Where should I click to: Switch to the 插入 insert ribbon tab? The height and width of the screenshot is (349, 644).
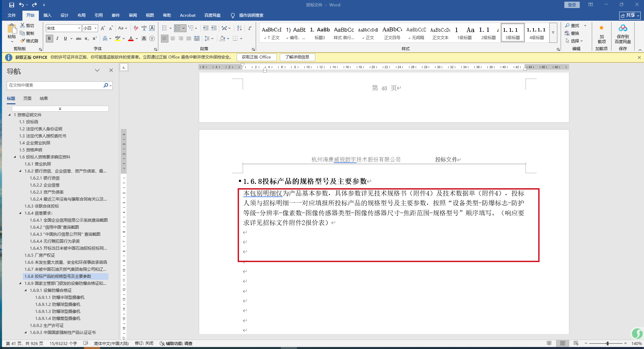coord(48,15)
